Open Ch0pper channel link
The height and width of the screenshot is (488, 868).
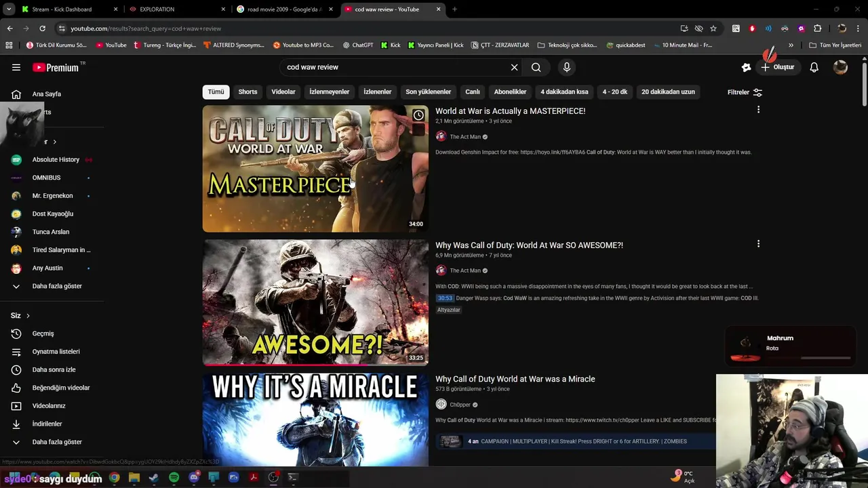click(x=460, y=405)
